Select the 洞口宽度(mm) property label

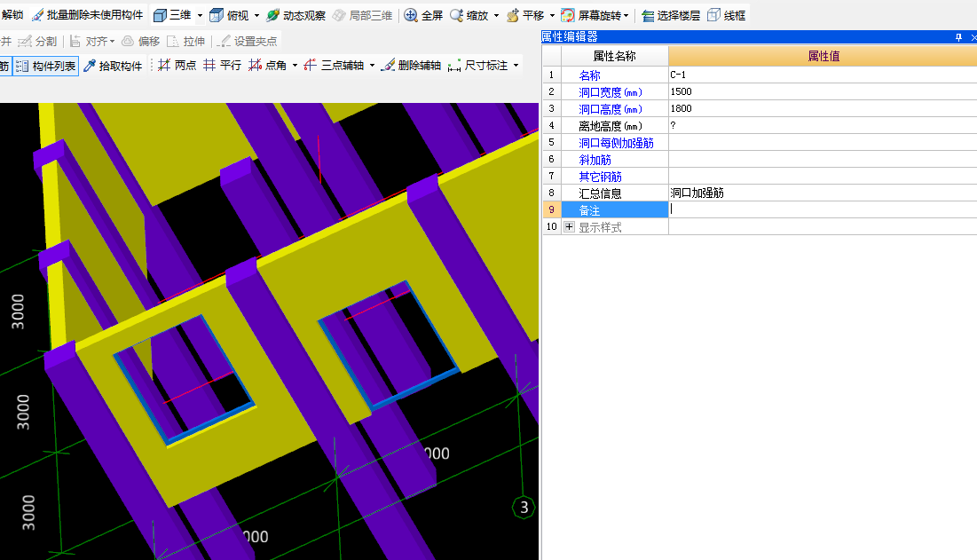coord(610,92)
